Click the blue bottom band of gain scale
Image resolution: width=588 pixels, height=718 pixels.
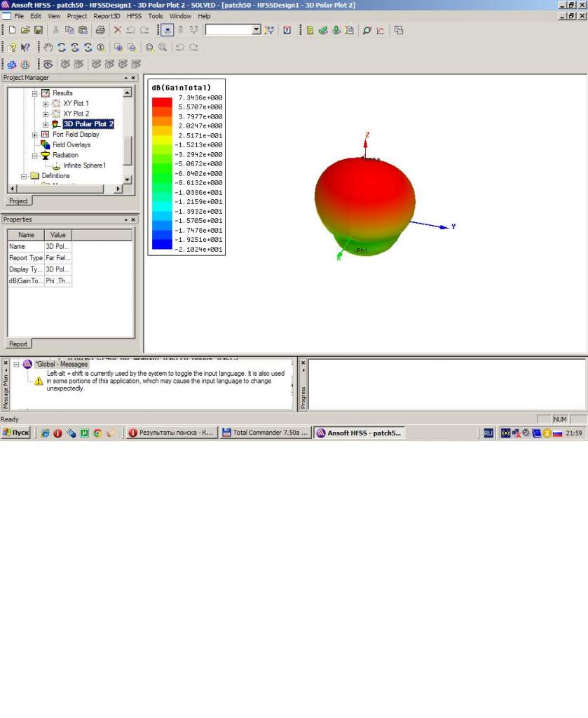[162, 245]
